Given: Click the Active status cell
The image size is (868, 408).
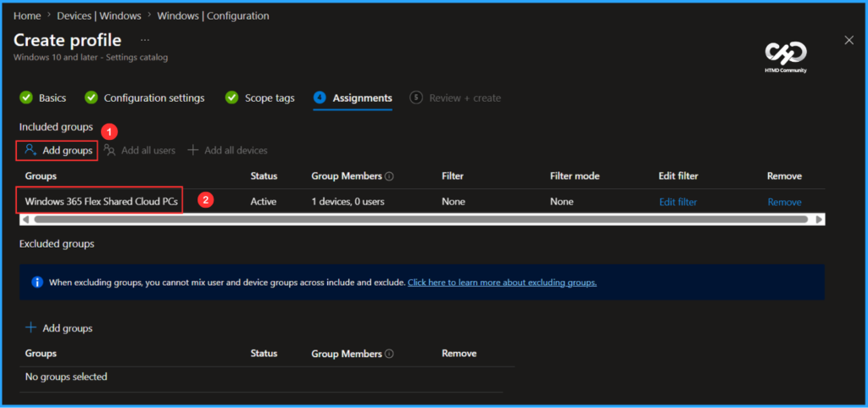Looking at the screenshot, I should pyautogui.click(x=264, y=202).
